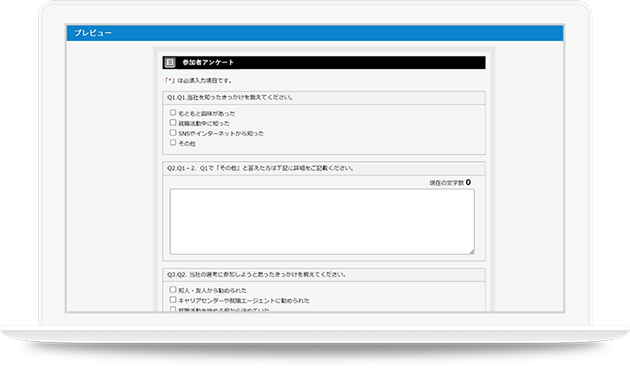Click the 参加者アンケート title text
Screen dimensions: 630x368
point(208,62)
